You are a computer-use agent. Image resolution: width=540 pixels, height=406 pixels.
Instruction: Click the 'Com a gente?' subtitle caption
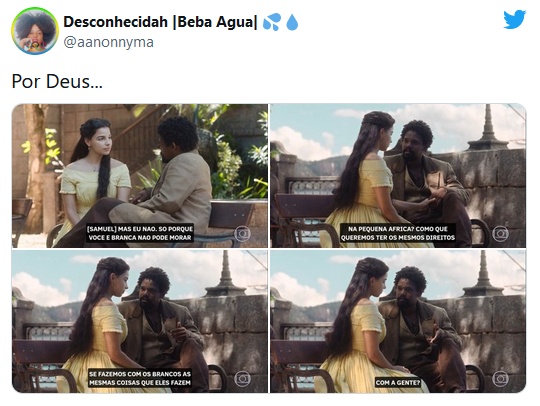398,382
